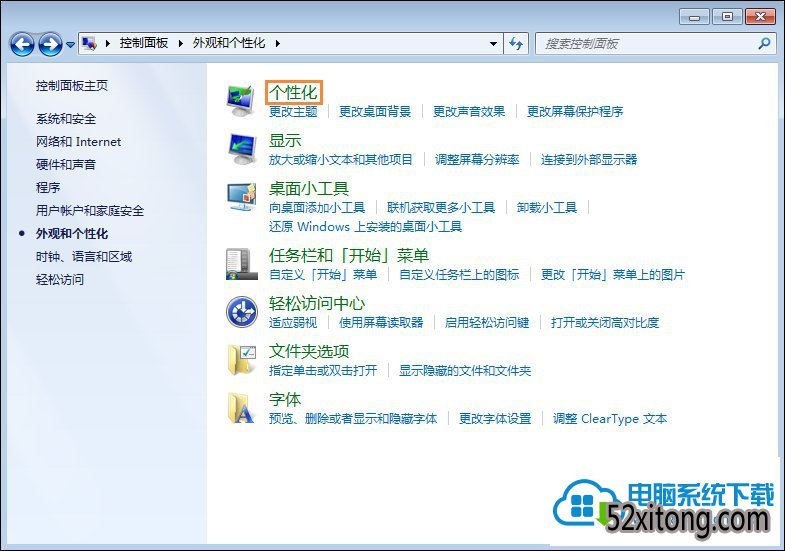Click 放大或缩小文本和其他项目 link
The image size is (785, 551).
[x=341, y=160]
